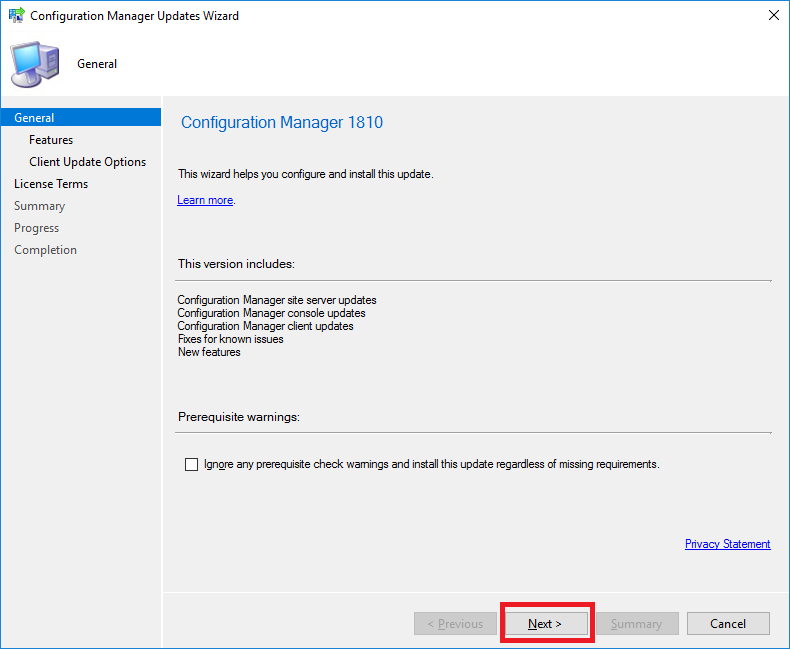Select License Terms step
The width and height of the screenshot is (790, 649).
51,184
